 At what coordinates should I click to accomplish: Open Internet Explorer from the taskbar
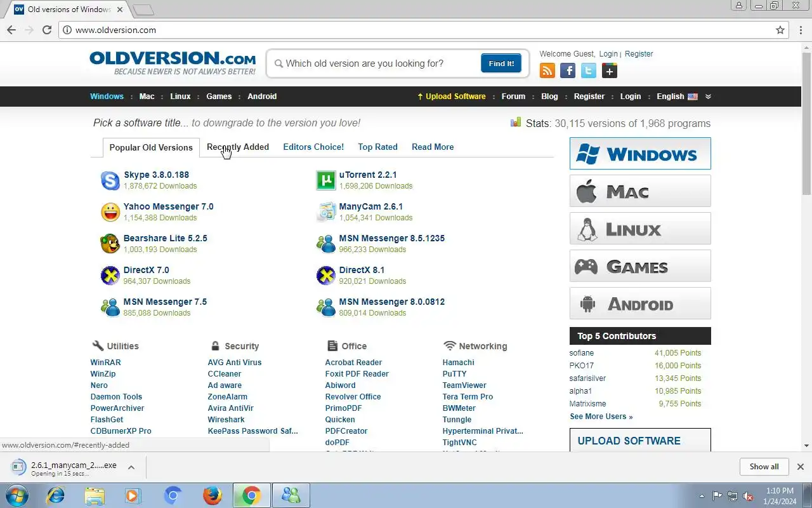[x=56, y=495]
